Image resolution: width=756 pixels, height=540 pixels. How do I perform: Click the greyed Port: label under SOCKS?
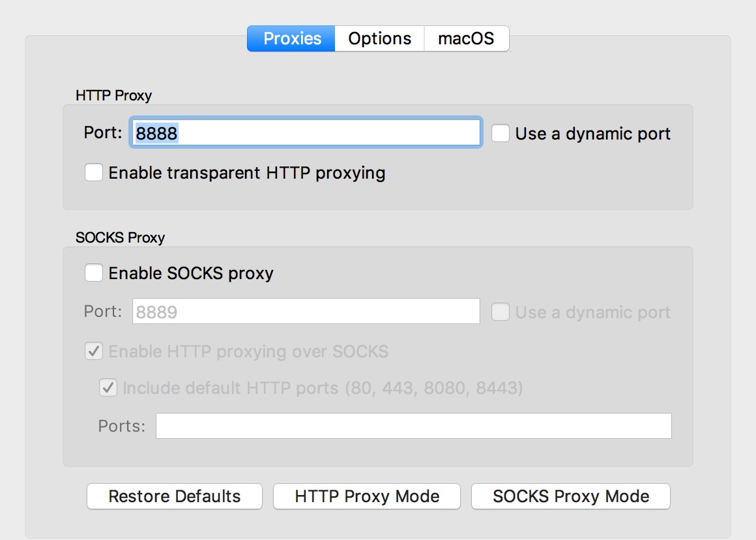103,311
